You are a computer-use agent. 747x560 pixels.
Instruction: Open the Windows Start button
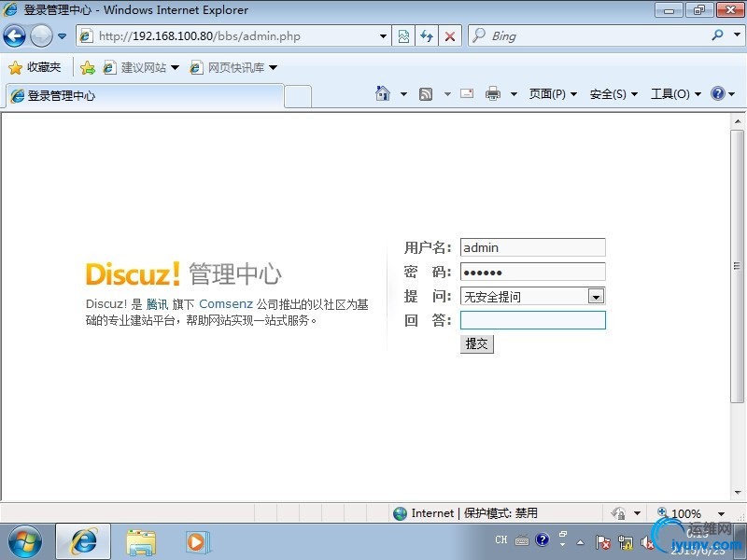(x=25, y=542)
